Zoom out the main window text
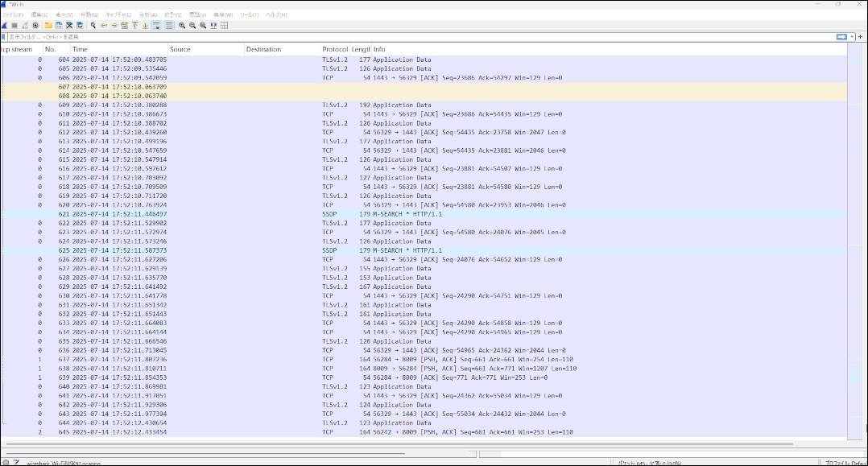Image resolution: width=868 pixels, height=466 pixels. pos(192,26)
